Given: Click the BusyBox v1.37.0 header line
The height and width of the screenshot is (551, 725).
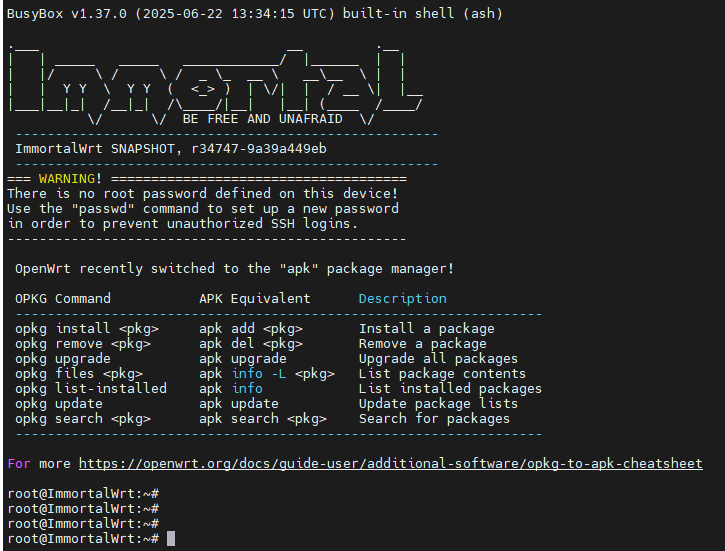Looking at the screenshot, I should tap(255, 13).
